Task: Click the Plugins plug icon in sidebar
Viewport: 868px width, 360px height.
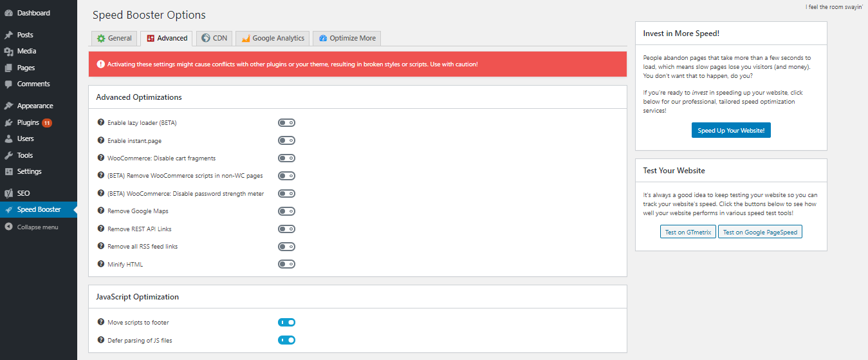Action: pos(8,122)
